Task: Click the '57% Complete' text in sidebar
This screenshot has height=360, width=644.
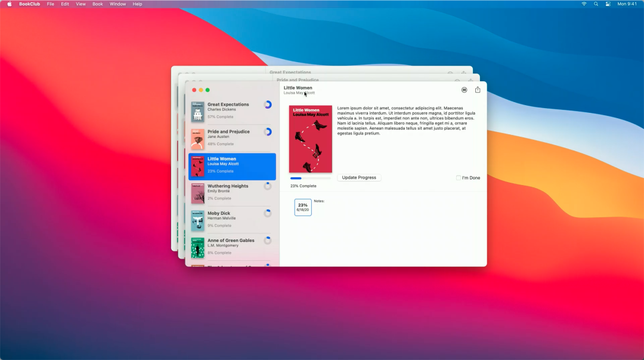Action: [x=220, y=117]
